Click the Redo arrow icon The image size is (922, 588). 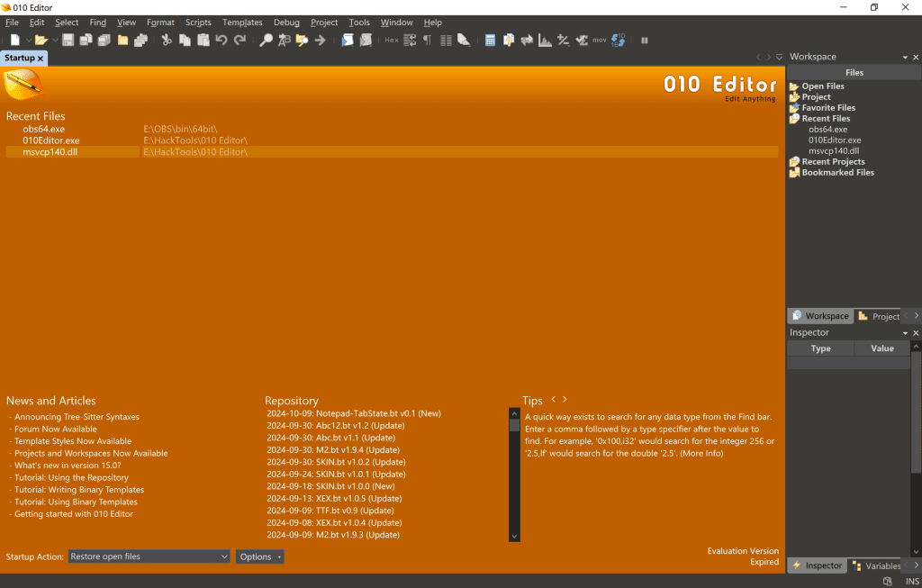240,40
